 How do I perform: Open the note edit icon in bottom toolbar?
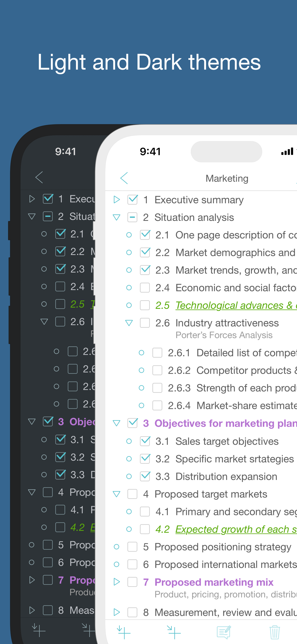224,632
